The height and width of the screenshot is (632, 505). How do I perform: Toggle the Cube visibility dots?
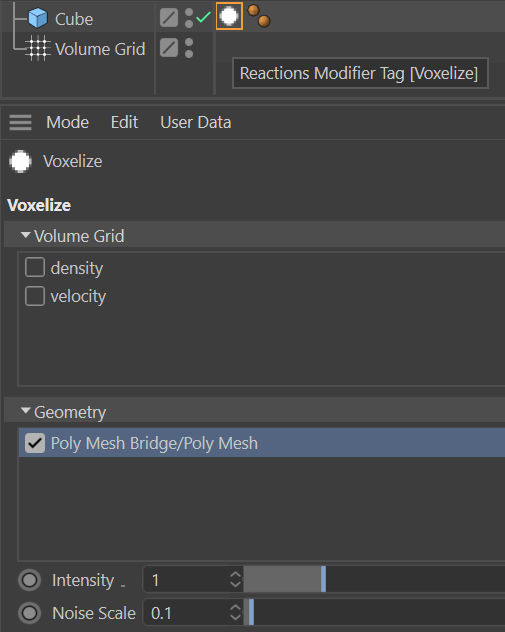189,18
